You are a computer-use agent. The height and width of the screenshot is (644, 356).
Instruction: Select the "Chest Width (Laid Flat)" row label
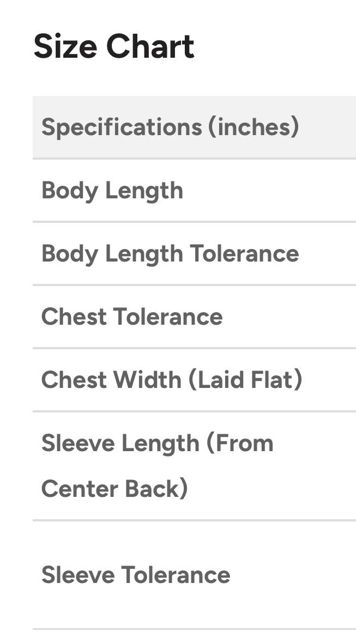[x=172, y=380]
